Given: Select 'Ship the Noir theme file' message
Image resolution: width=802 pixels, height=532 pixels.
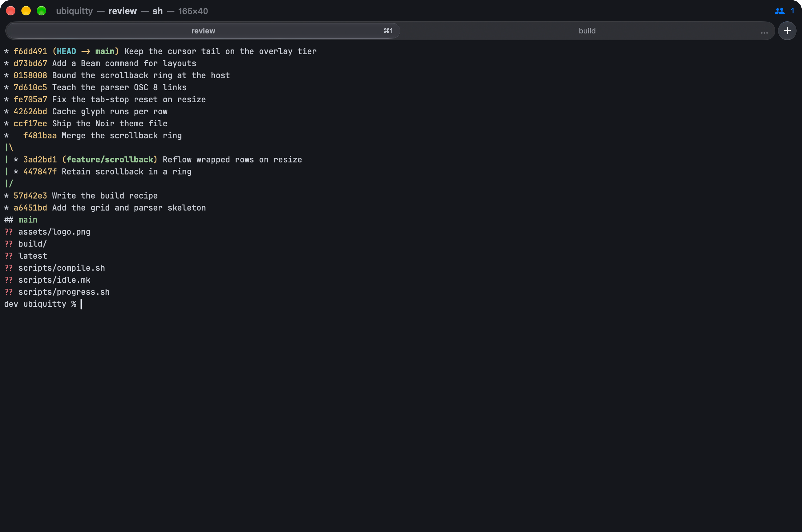Looking at the screenshot, I should tap(110, 124).
